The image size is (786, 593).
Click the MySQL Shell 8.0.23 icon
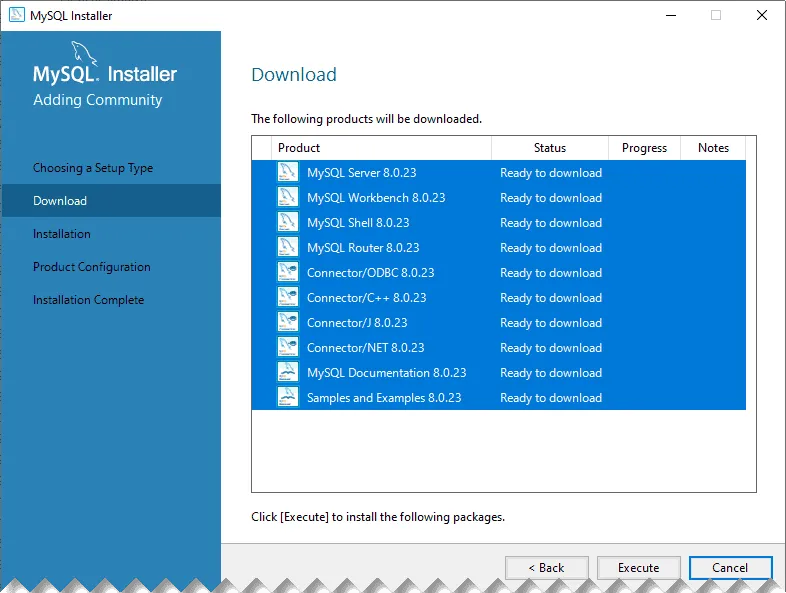tap(288, 222)
